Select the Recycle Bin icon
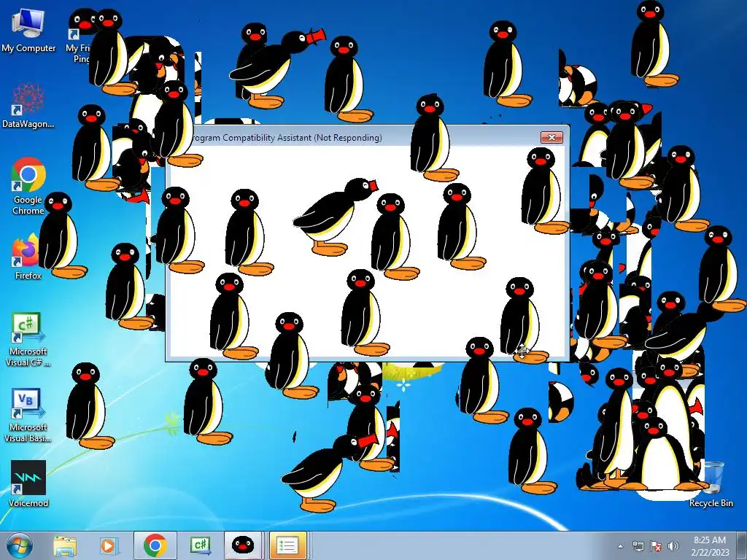 pyautogui.click(x=711, y=484)
